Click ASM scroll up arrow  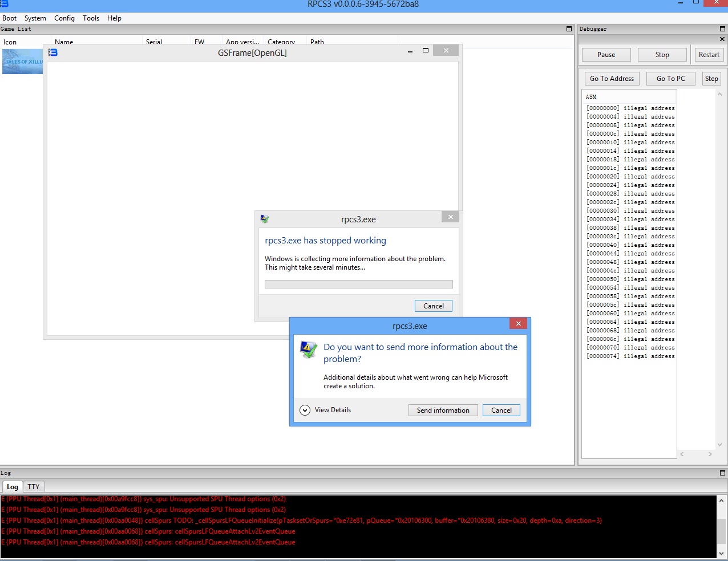point(719,94)
